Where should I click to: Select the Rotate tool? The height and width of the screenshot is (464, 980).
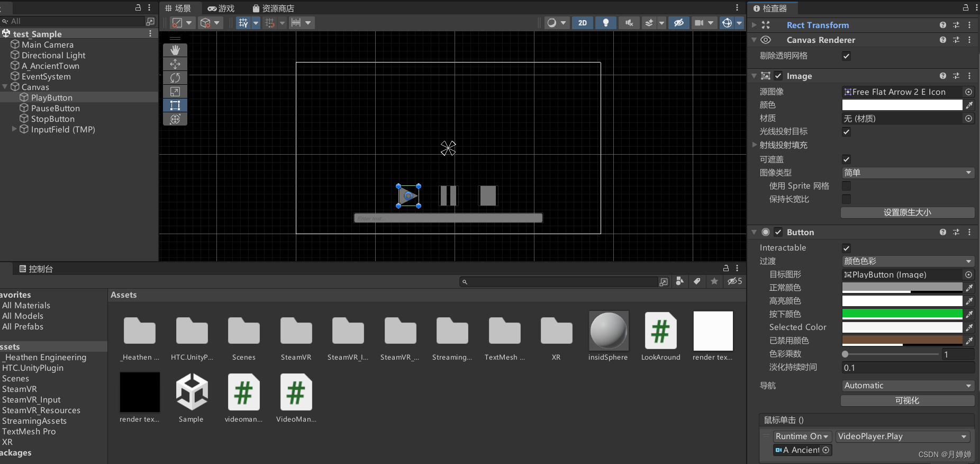pyautogui.click(x=175, y=78)
